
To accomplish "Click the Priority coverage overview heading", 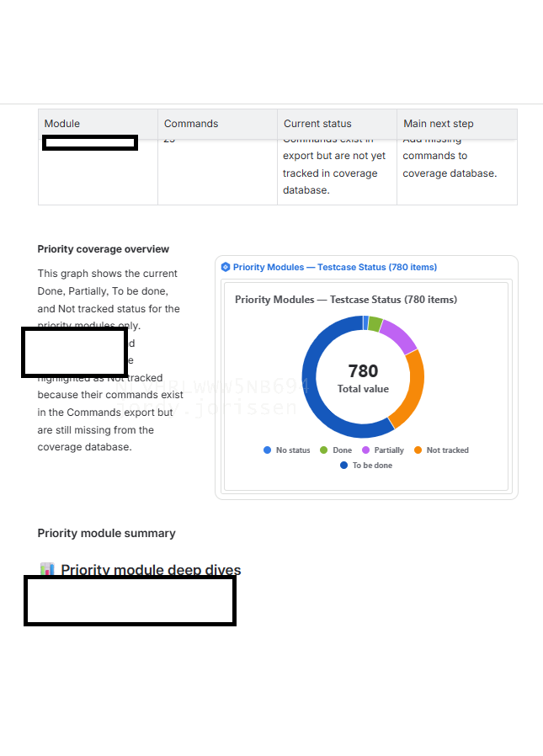I will coord(104,249).
